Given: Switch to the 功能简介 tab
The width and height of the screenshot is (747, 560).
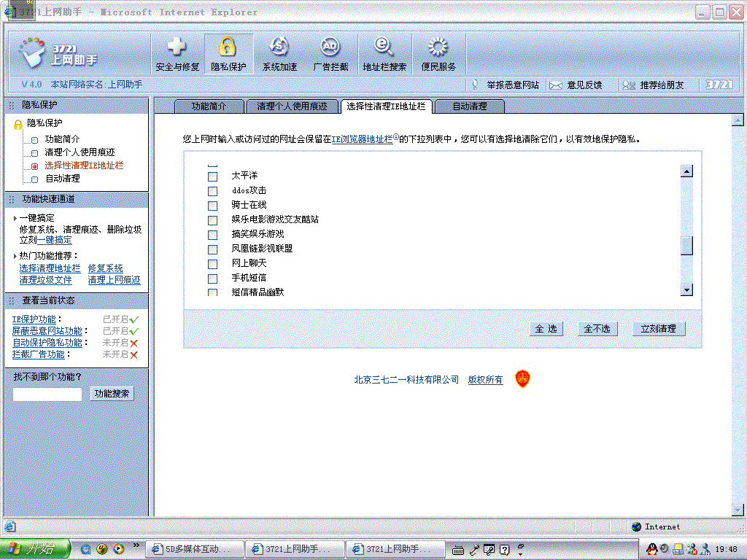Looking at the screenshot, I should 209,106.
